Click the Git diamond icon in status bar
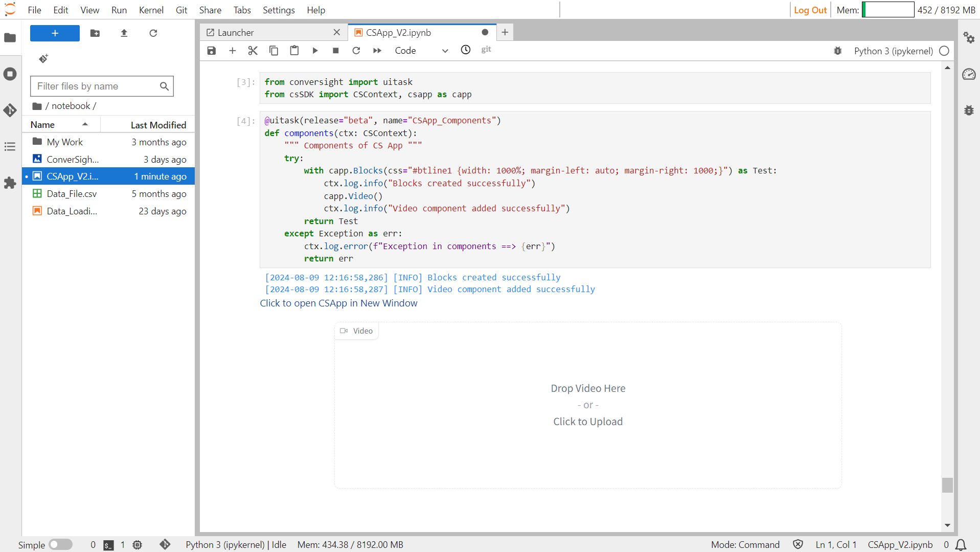This screenshot has height=552, width=980. pyautogui.click(x=165, y=544)
